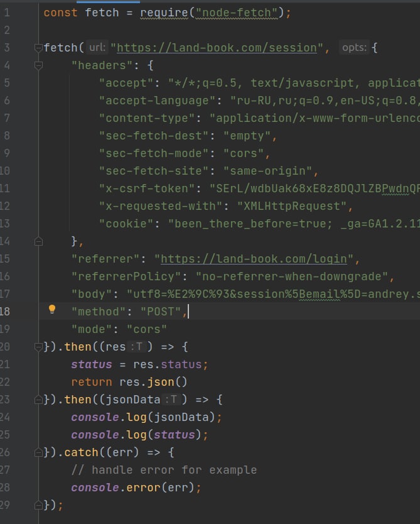
Task: Click the "XMLHttpRequest" value
Action: click(292, 206)
